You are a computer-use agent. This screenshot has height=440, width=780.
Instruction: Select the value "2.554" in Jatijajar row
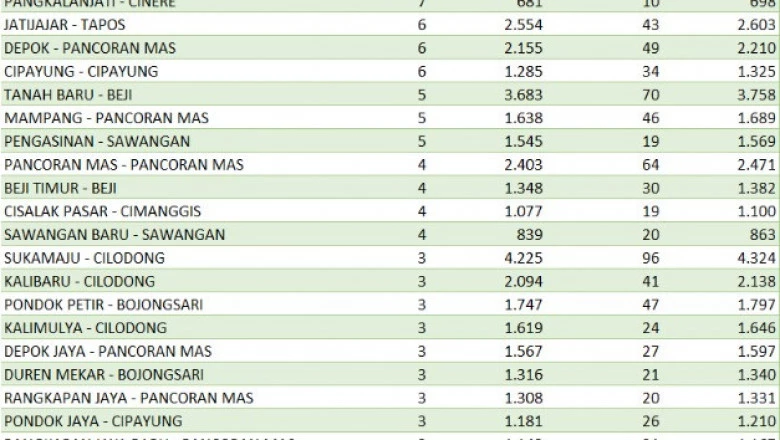pyautogui.click(x=523, y=24)
